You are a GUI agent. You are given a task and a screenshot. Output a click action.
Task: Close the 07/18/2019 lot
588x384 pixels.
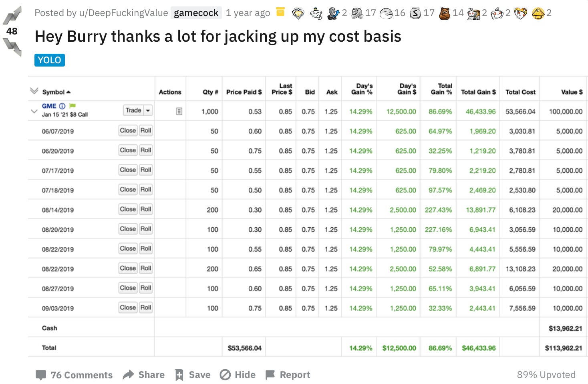click(128, 189)
